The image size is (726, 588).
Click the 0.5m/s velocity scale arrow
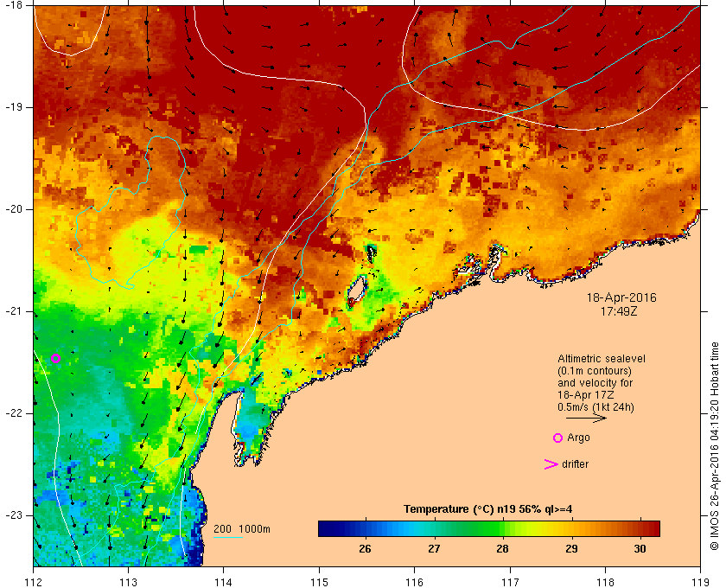coord(586,418)
